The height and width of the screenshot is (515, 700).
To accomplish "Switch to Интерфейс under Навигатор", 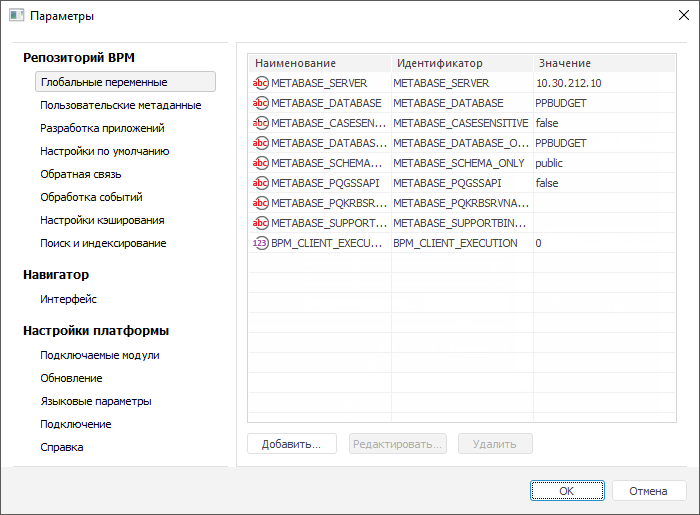I will (x=68, y=299).
